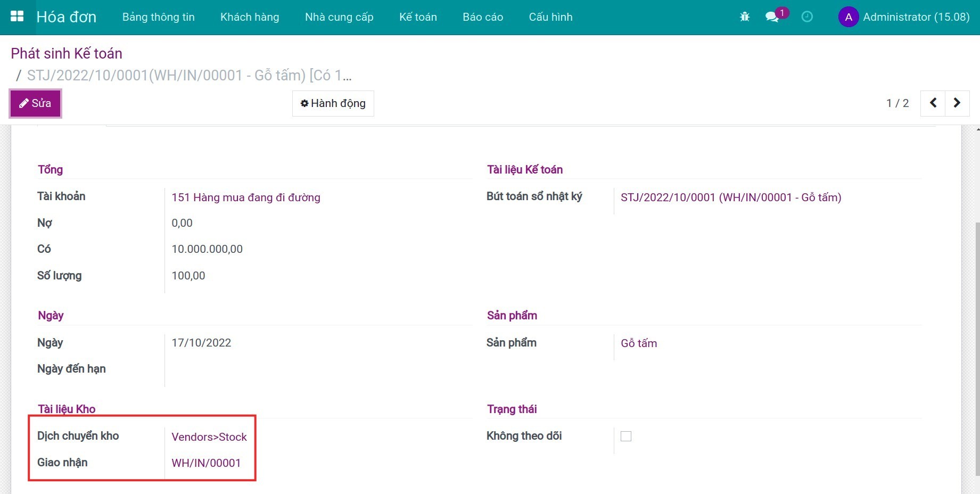Click the Administrator avatar icon
980x494 pixels.
pyautogui.click(x=848, y=17)
